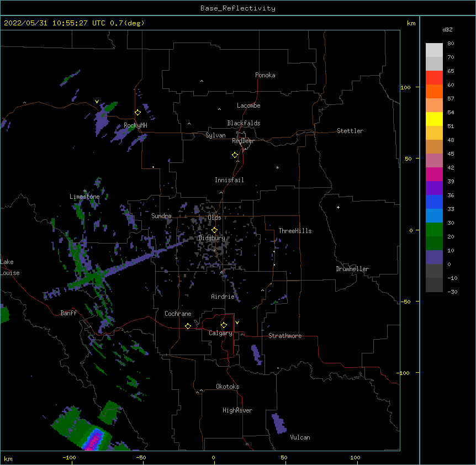Click the dBZ legend heading
The image size is (476, 465).
point(447,29)
